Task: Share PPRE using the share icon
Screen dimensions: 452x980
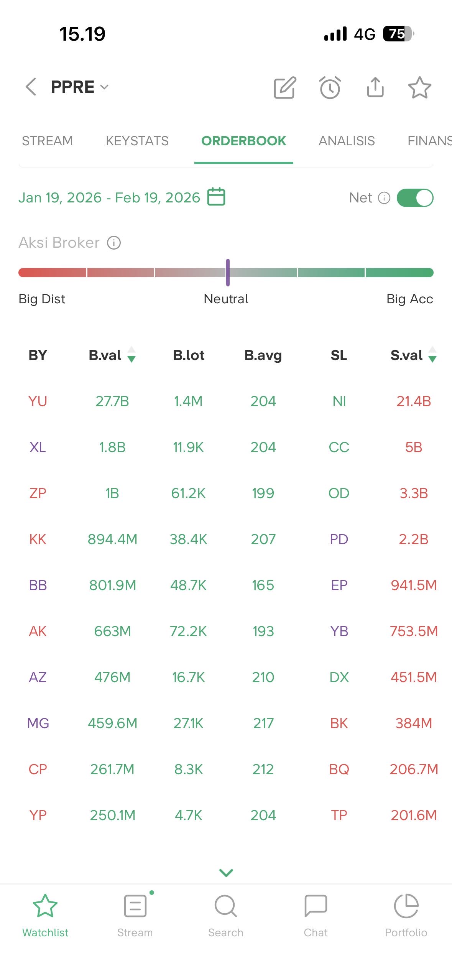Action: (x=375, y=87)
